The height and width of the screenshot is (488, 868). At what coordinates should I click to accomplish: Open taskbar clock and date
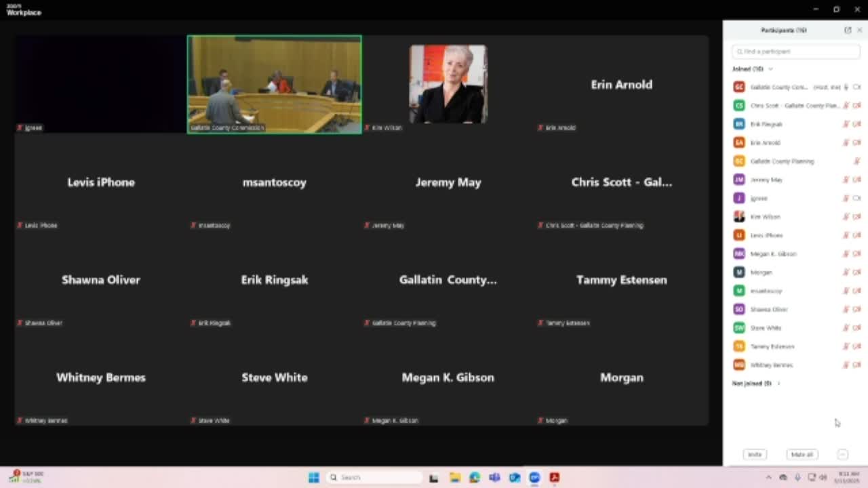[848, 477]
